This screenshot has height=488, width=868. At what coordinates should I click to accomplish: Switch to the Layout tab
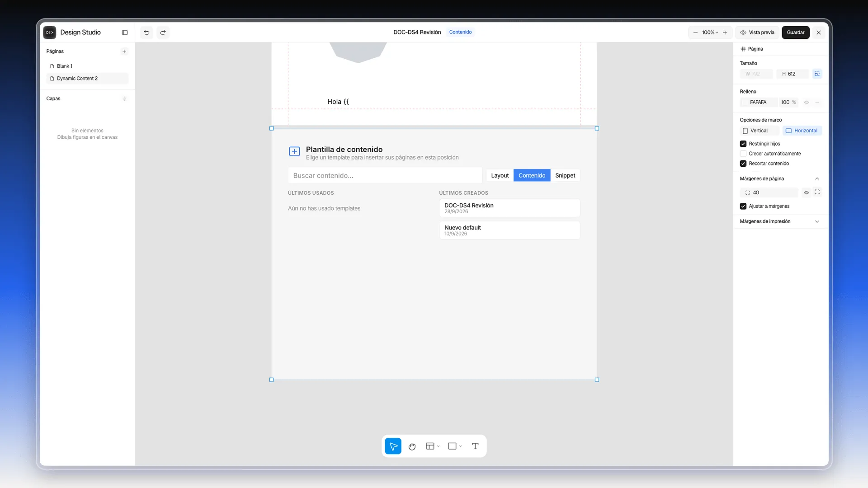click(x=500, y=176)
